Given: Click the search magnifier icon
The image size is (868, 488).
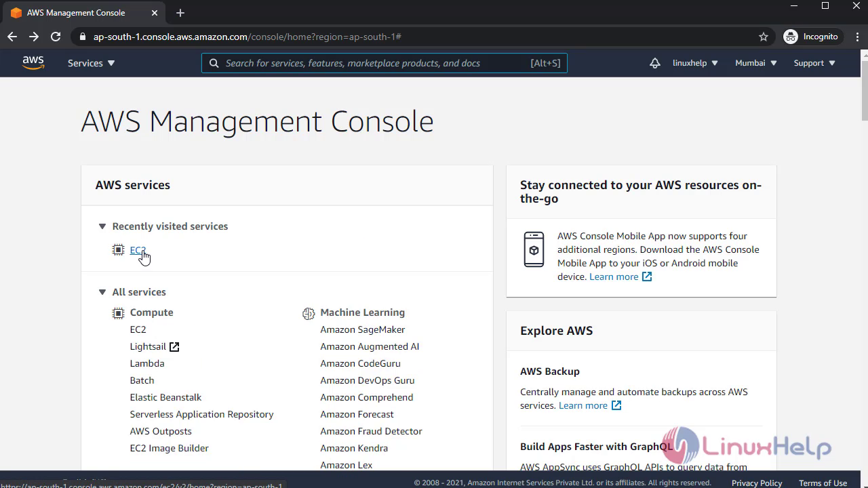Looking at the screenshot, I should pos(214,63).
